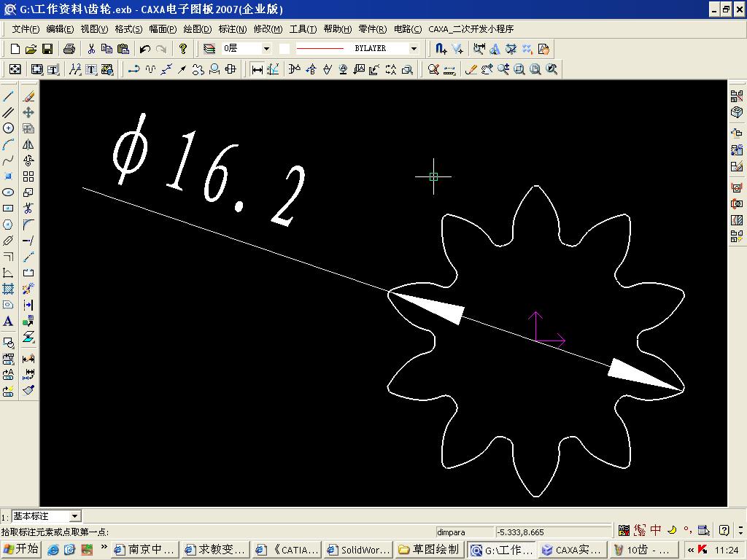Click the dimpara status field
This screenshot has width=747, height=560.
pyautogui.click(x=465, y=532)
